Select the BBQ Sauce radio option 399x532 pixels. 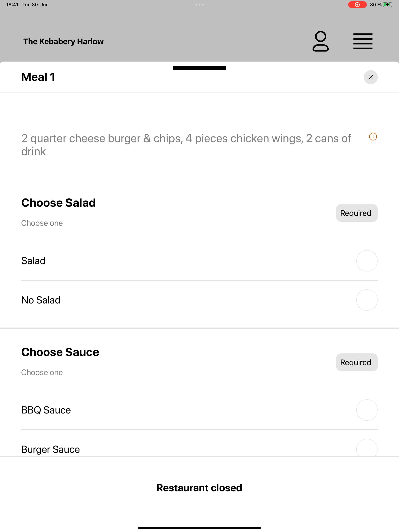367,410
